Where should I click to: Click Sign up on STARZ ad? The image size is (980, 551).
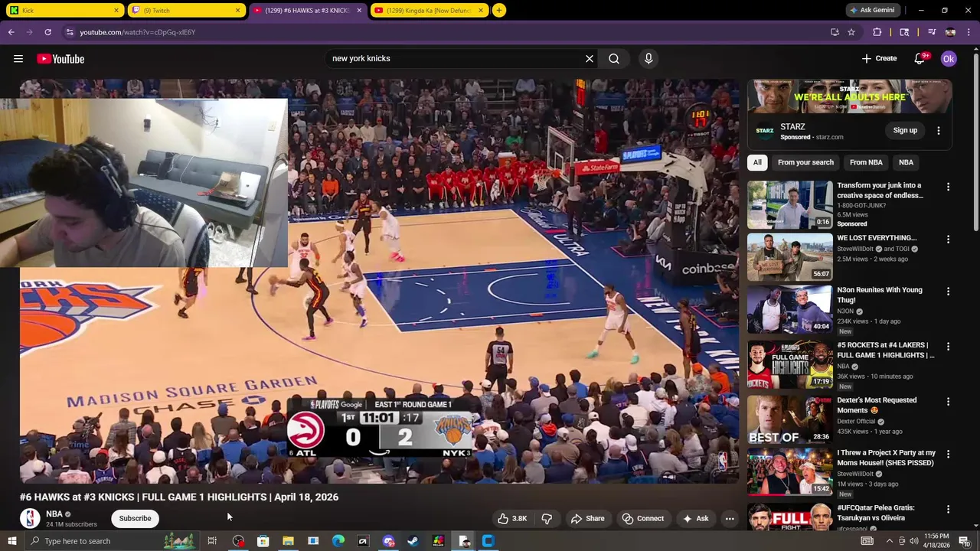(x=905, y=131)
